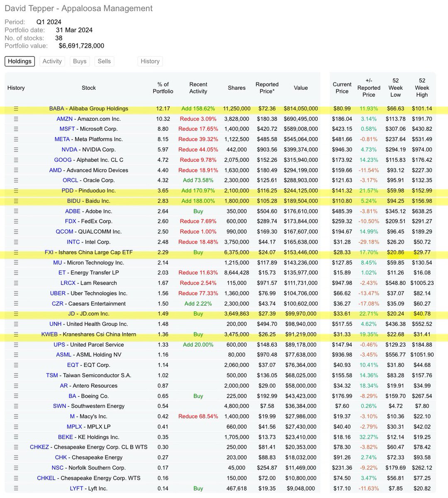Screen dimensions: 448x498
Task: Switch to the Buys tab
Action: 80,61
